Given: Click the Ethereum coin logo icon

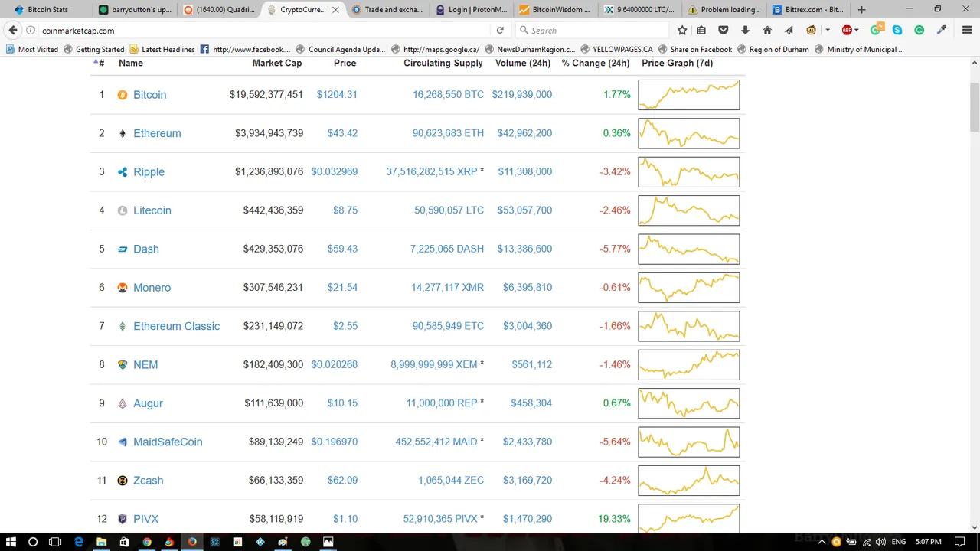Looking at the screenshot, I should pos(122,133).
